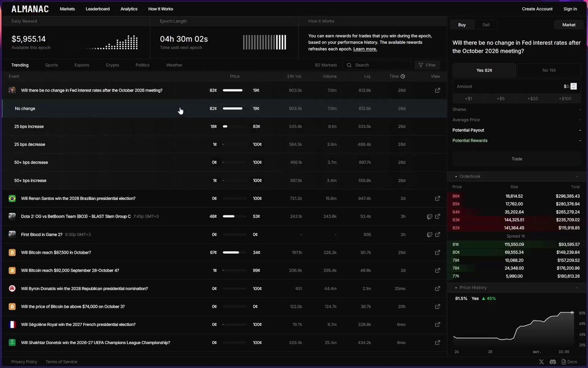Switch the order type to Sell
This screenshot has width=588, height=368.
point(486,25)
